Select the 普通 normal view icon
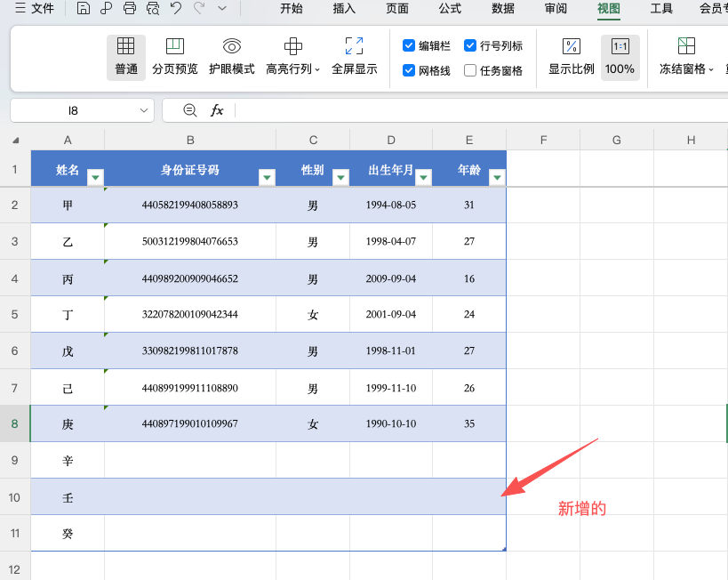 coord(126,57)
